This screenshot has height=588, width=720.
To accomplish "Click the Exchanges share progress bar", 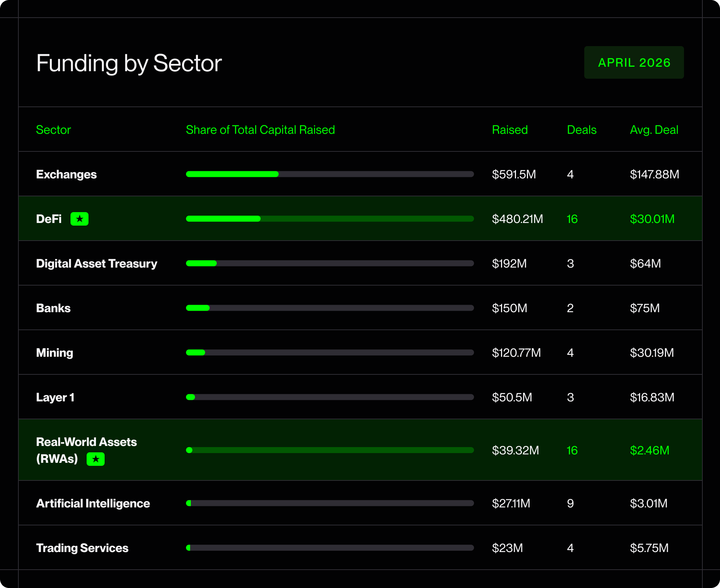I will tap(330, 174).
